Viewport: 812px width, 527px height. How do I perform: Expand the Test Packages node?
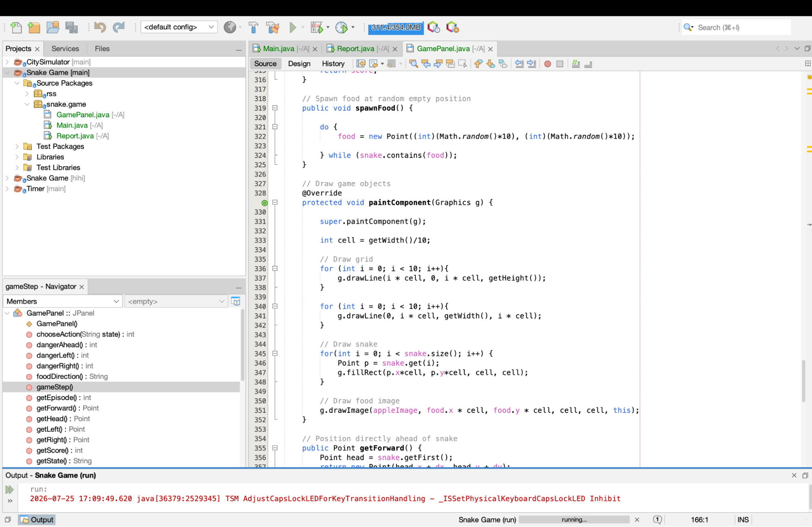(17, 146)
